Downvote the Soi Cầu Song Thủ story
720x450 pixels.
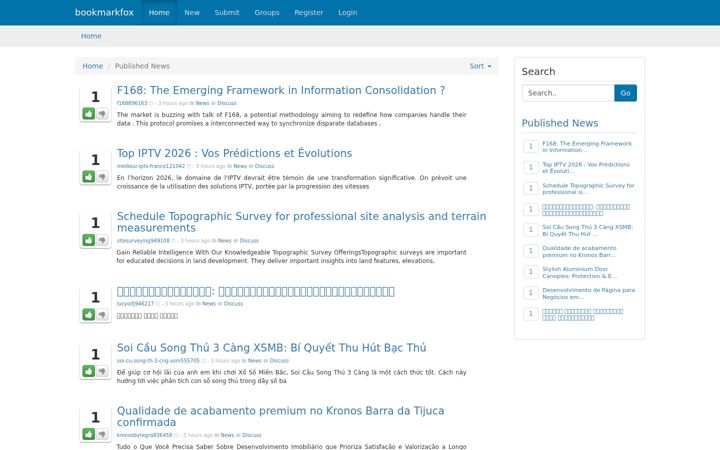[102, 371]
